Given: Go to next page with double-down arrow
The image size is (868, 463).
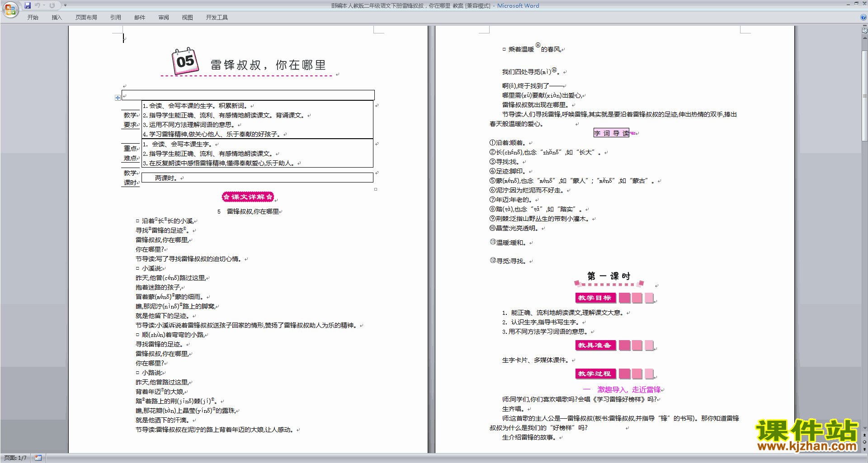Looking at the screenshot, I should [x=864, y=449].
